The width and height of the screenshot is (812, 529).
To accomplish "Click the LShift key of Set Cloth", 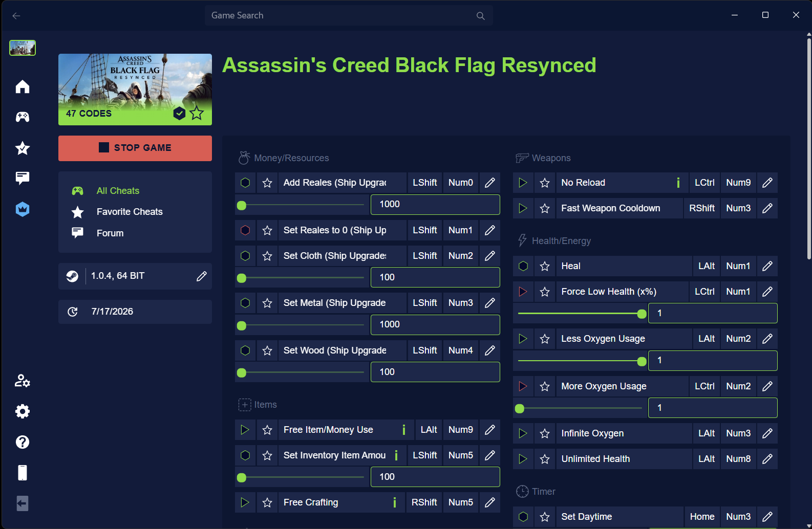I will click(x=425, y=256).
